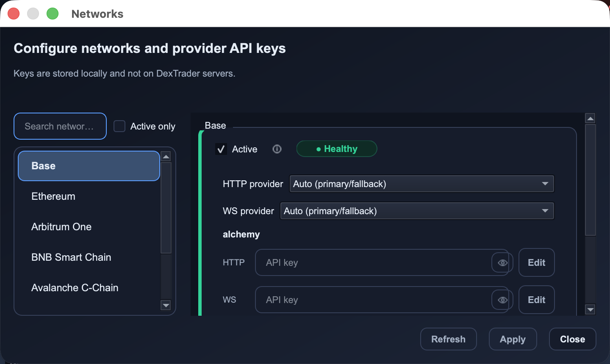Reveal the alchemy HTTP API key
Screen dimensions: 610x364
click(x=502, y=262)
